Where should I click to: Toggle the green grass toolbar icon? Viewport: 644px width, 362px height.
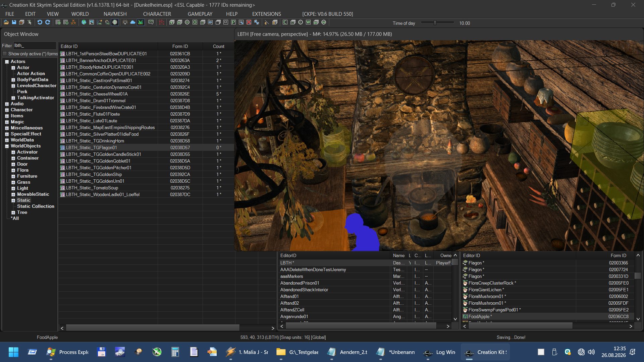141,22
